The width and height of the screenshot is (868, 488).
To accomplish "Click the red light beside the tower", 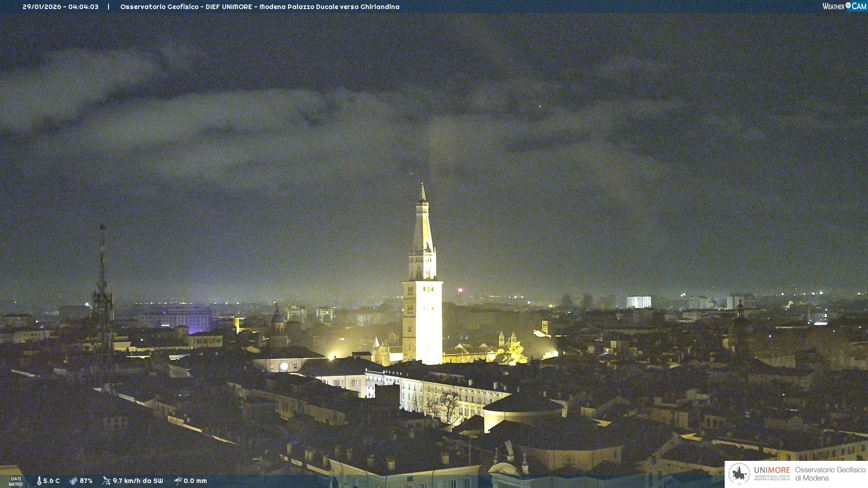I will (460, 290).
